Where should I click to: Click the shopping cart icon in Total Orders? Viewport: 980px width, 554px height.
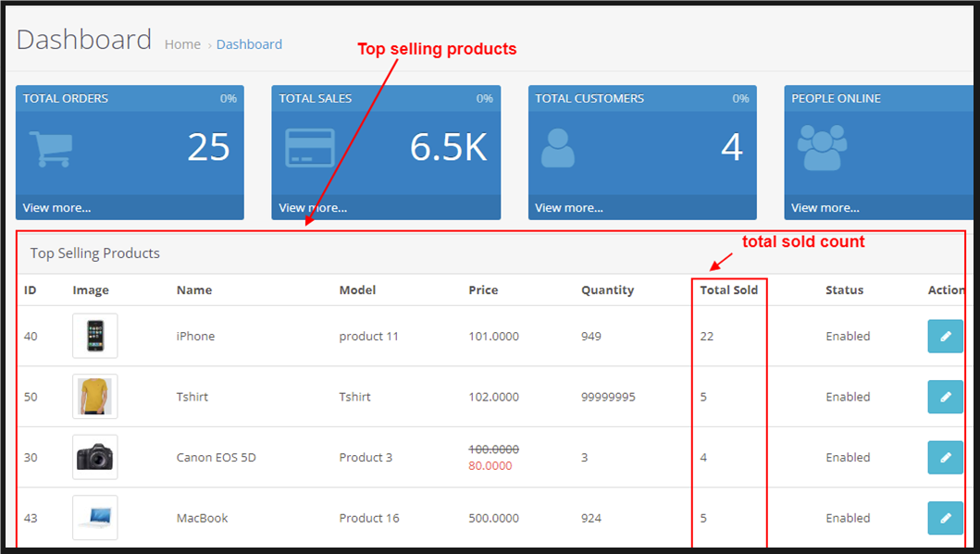tap(51, 148)
